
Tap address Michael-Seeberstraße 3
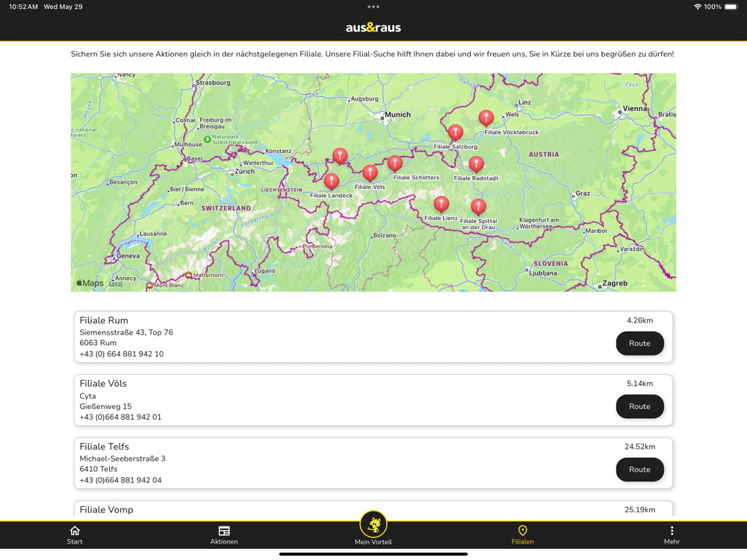pos(123,458)
